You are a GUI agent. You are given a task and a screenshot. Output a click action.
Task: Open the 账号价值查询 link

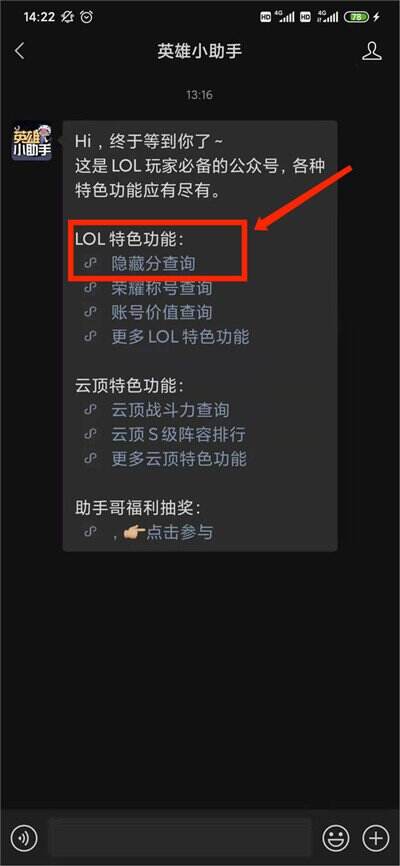click(161, 313)
